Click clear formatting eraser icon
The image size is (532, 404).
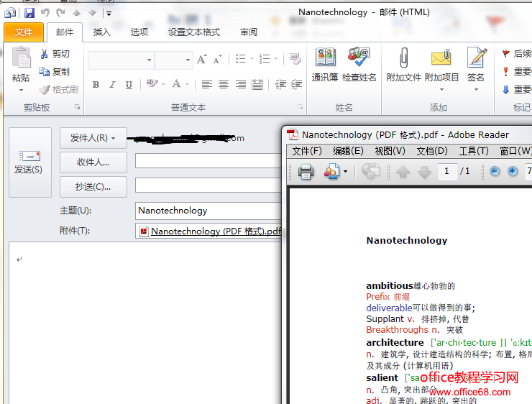[295, 59]
